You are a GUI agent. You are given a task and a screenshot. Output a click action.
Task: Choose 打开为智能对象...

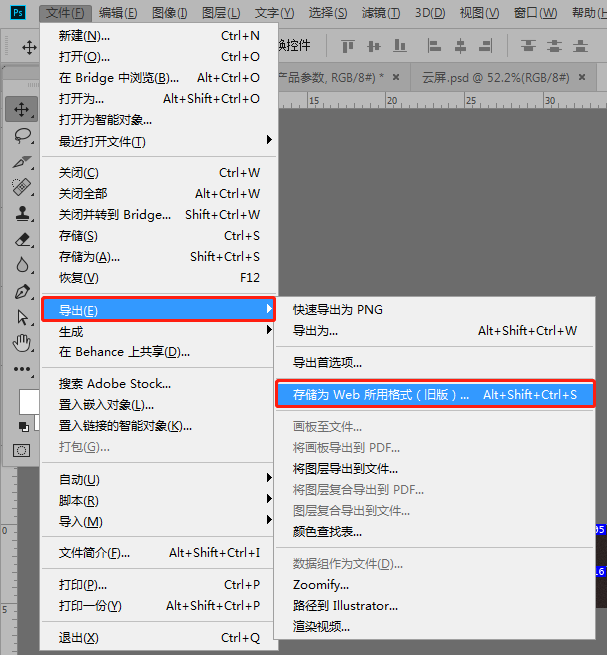coord(159,120)
